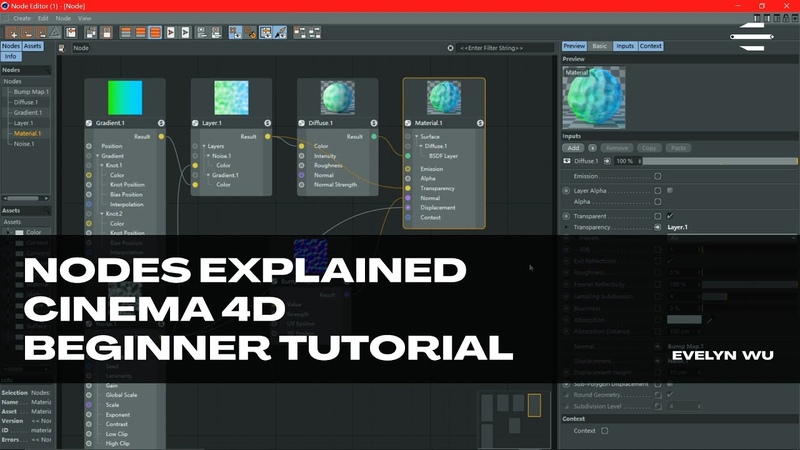Click the radio circle left of Transparent

tap(566, 216)
